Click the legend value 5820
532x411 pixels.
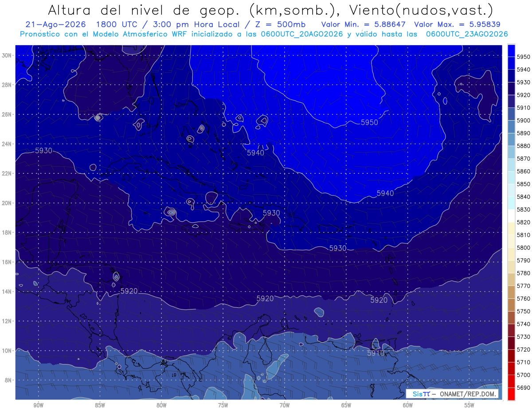click(524, 222)
